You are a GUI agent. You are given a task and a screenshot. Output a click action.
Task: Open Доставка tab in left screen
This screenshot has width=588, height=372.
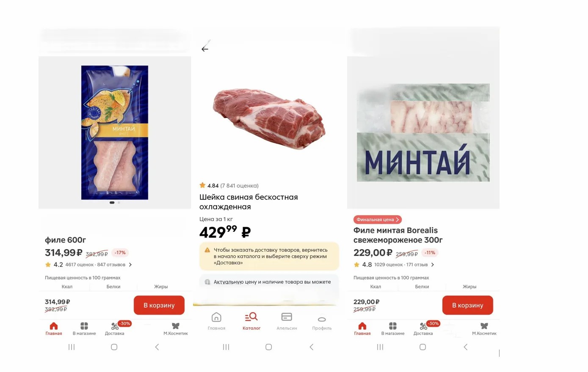(x=115, y=329)
